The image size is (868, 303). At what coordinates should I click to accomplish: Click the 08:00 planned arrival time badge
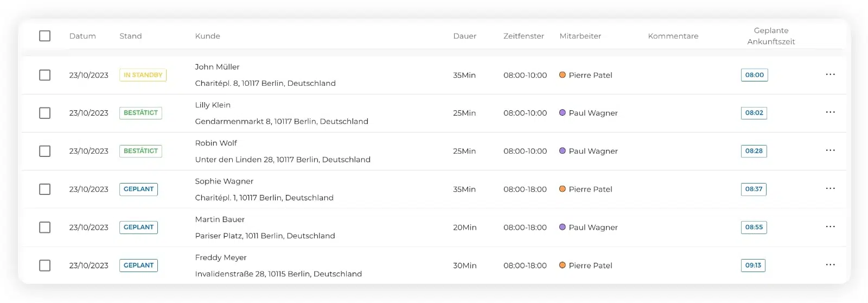[754, 75]
